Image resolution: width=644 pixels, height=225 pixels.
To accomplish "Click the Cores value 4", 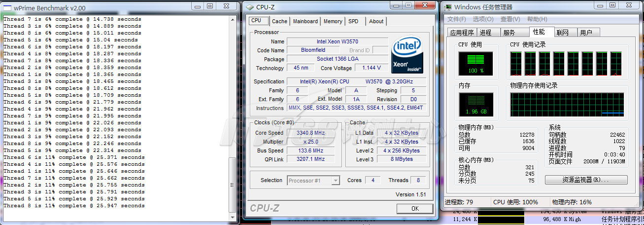I will click(373, 180).
